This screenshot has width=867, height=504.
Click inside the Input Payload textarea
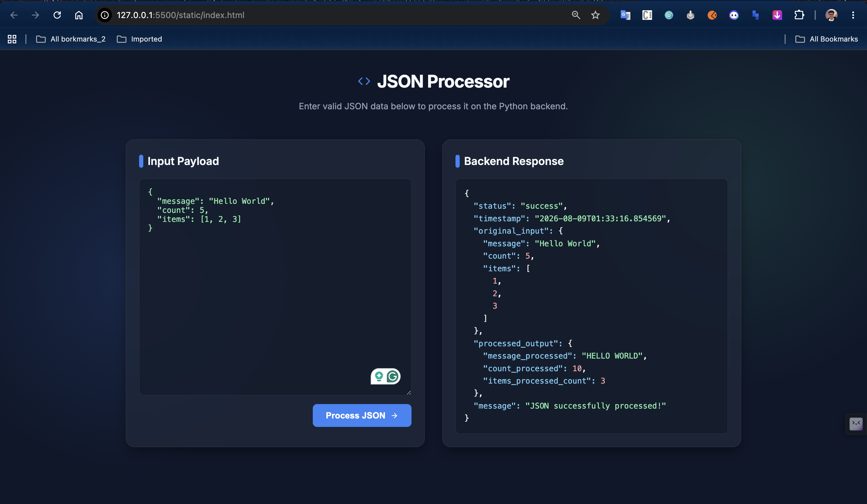[x=275, y=287]
